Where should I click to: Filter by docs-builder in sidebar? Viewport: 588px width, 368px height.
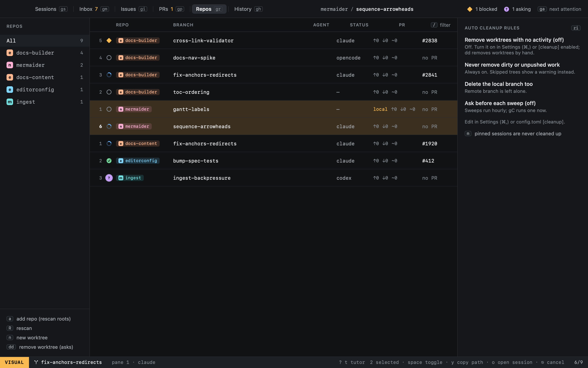click(45, 53)
